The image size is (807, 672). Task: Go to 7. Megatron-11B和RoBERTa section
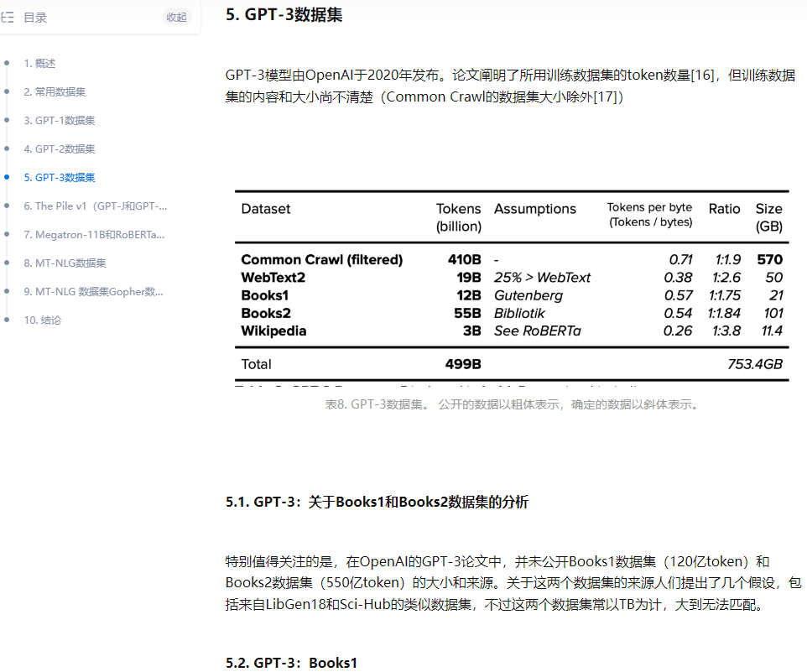click(94, 235)
